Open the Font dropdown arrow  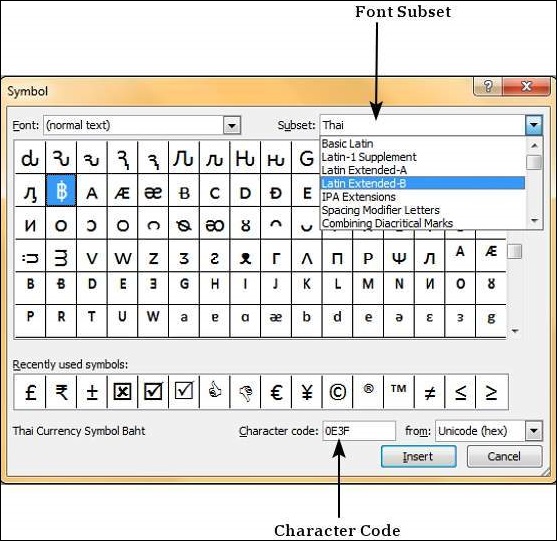(232, 125)
